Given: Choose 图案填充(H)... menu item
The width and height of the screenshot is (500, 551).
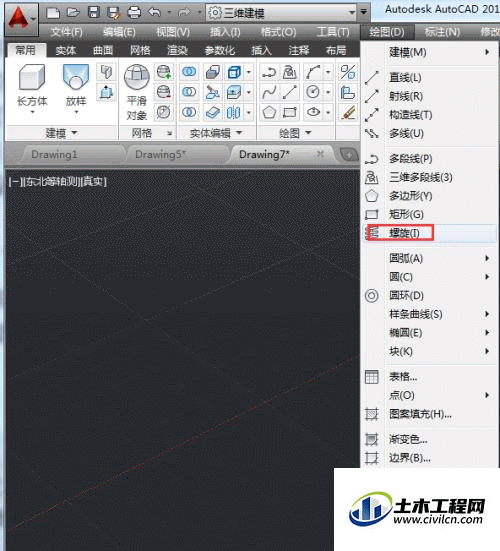Looking at the screenshot, I should coord(429,414).
